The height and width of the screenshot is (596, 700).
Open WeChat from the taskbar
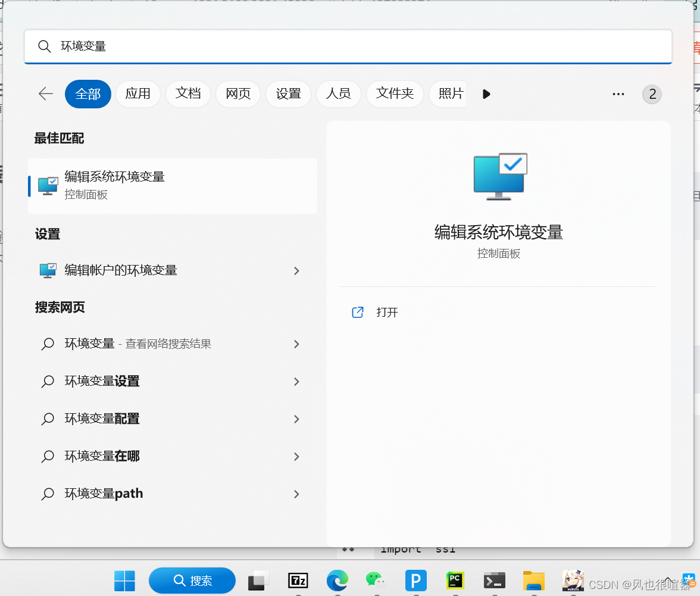tap(377, 582)
